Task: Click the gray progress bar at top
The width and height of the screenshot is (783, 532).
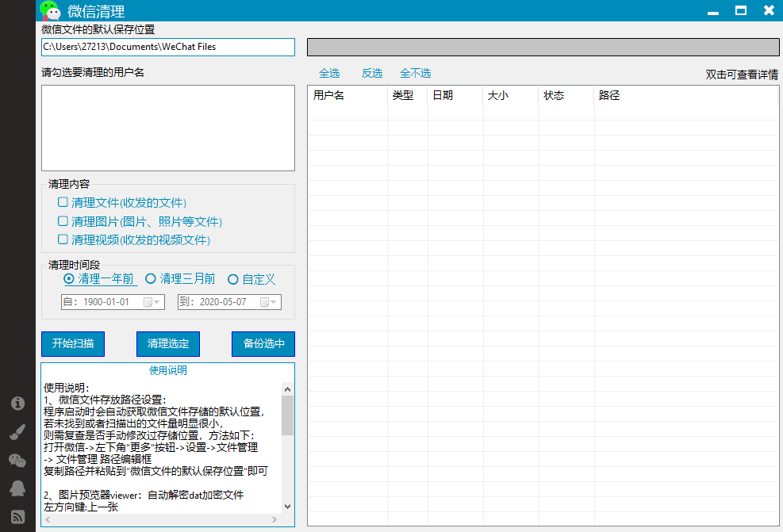Action: point(543,47)
